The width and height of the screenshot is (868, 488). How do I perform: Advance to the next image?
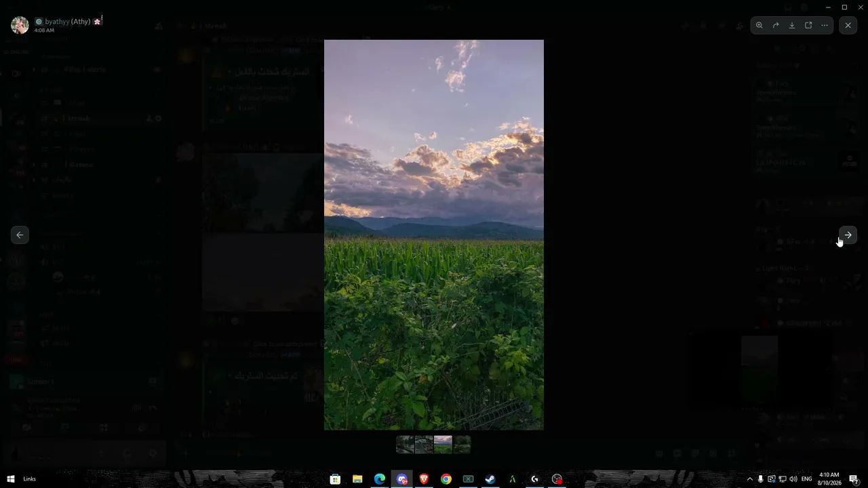(x=848, y=235)
